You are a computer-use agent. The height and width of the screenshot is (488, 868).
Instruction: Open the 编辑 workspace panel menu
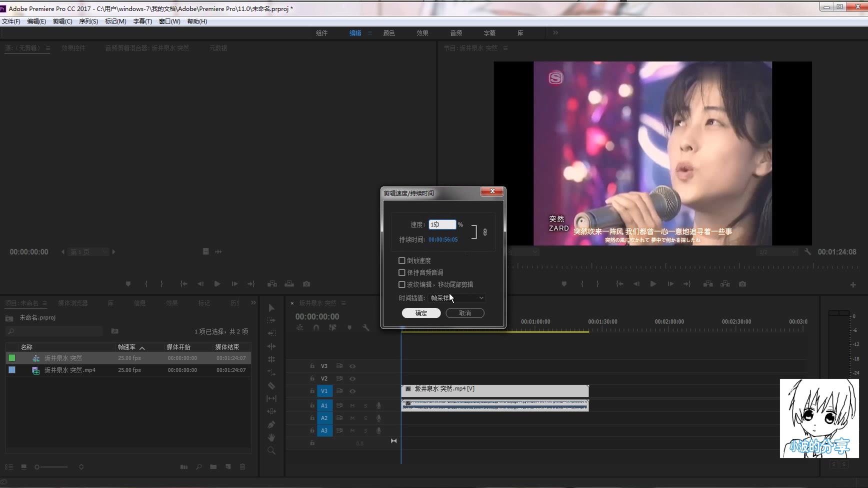coord(370,33)
